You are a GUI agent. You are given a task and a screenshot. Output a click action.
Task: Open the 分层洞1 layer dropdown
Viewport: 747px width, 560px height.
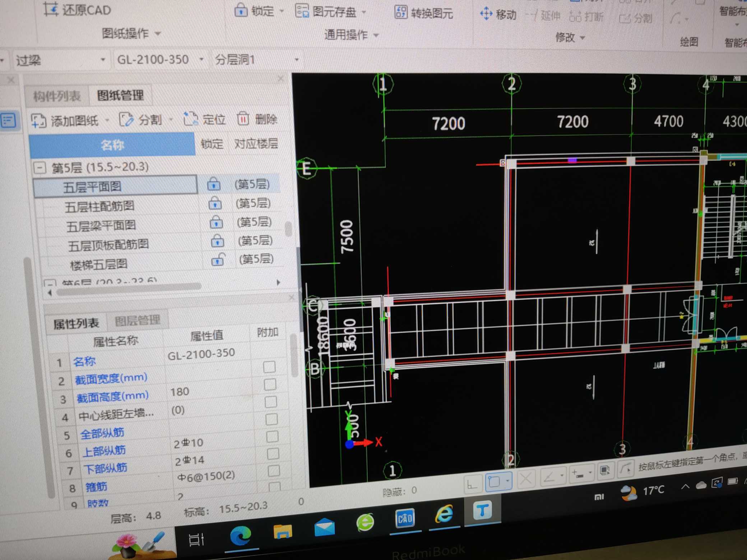[297, 59]
